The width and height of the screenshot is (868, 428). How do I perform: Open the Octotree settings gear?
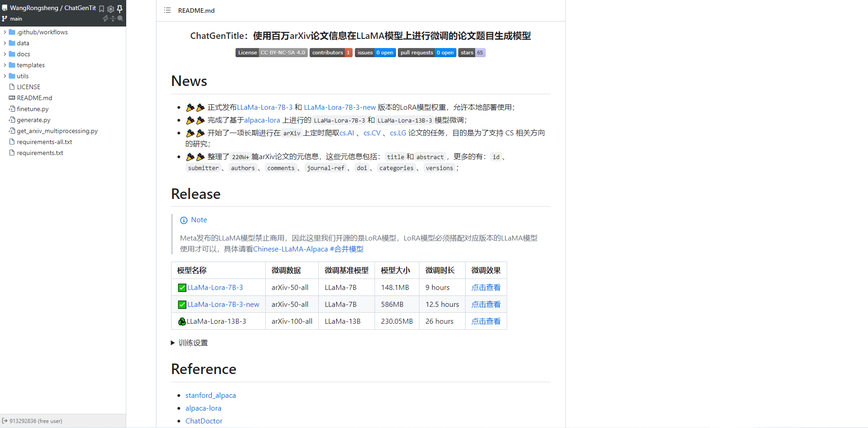111,9
